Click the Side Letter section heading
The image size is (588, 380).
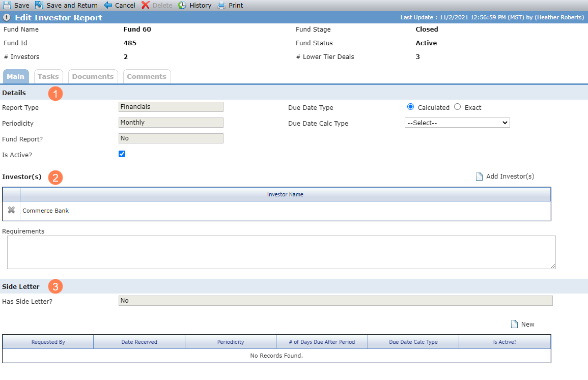21,287
